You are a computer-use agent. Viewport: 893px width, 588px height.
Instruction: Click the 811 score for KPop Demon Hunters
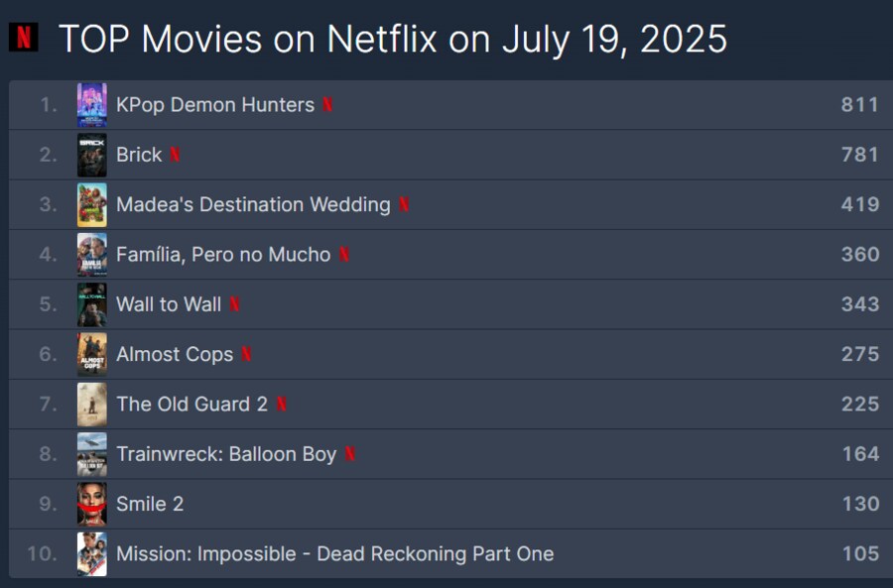tap(860, 105)
